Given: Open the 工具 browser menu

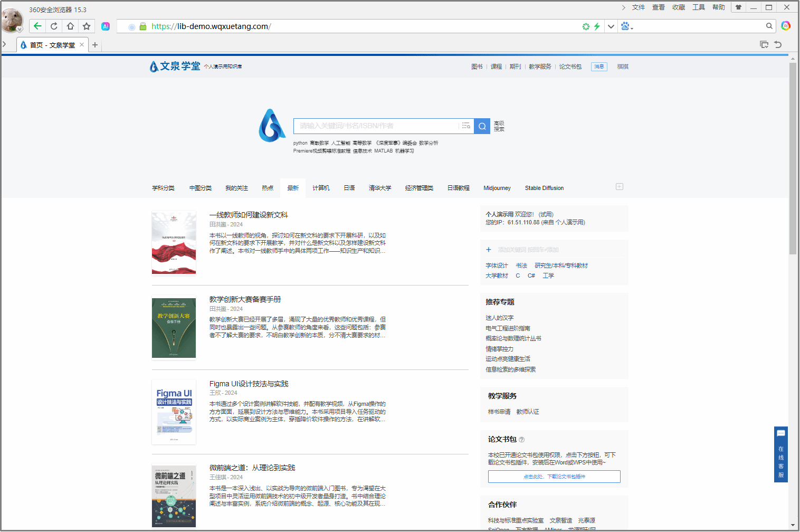Looking at the screenshot, I should [x=698, y=7].
